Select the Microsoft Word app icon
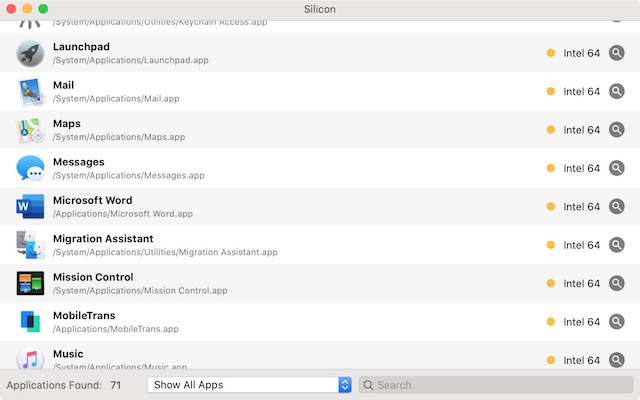 tap(30, 207)
